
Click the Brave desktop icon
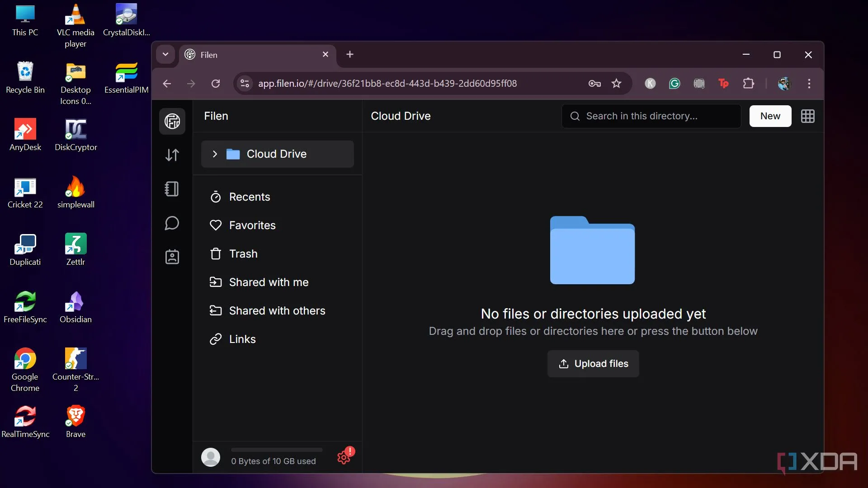tap(75, 422)
